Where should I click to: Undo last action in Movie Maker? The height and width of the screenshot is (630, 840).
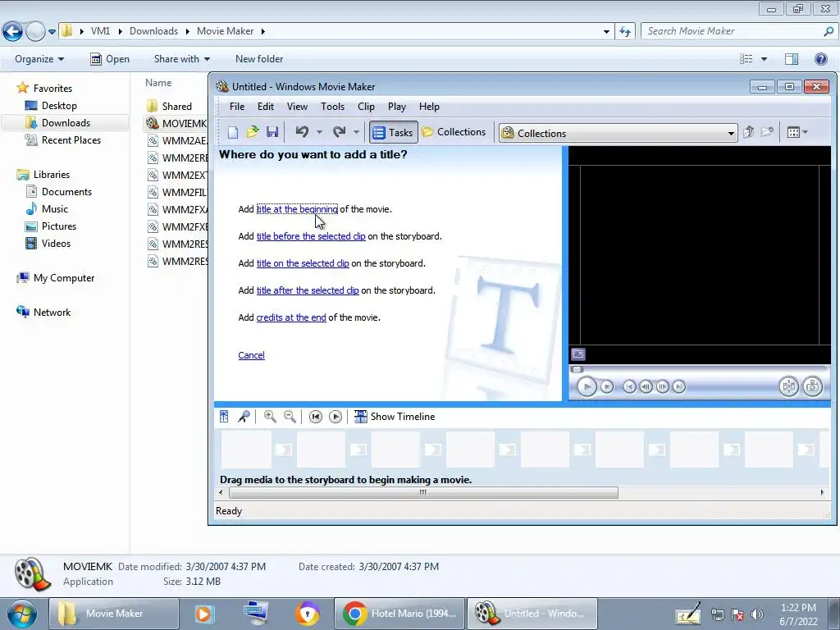click(302, 132)
